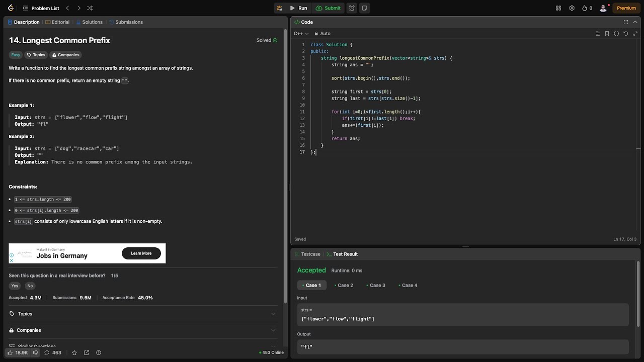This screenshot has width=644, height=362.
Task: Click the format code lines icon
Action: click(598, 34)
